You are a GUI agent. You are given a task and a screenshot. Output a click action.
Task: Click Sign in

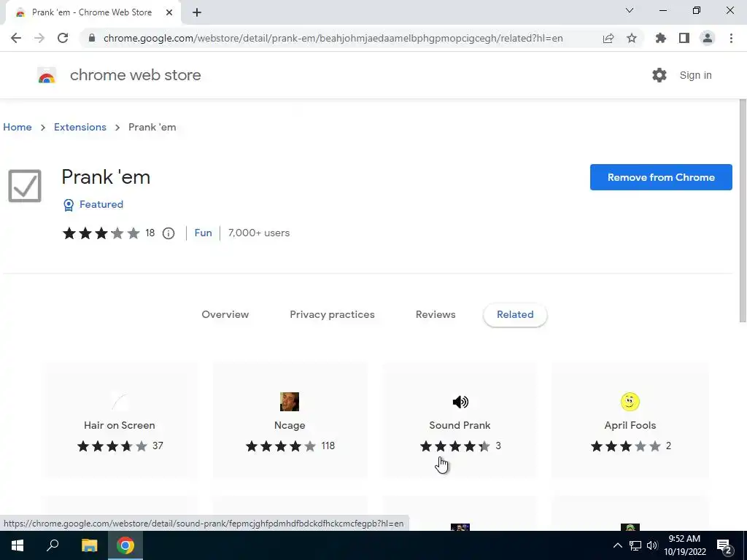(695, 75)
